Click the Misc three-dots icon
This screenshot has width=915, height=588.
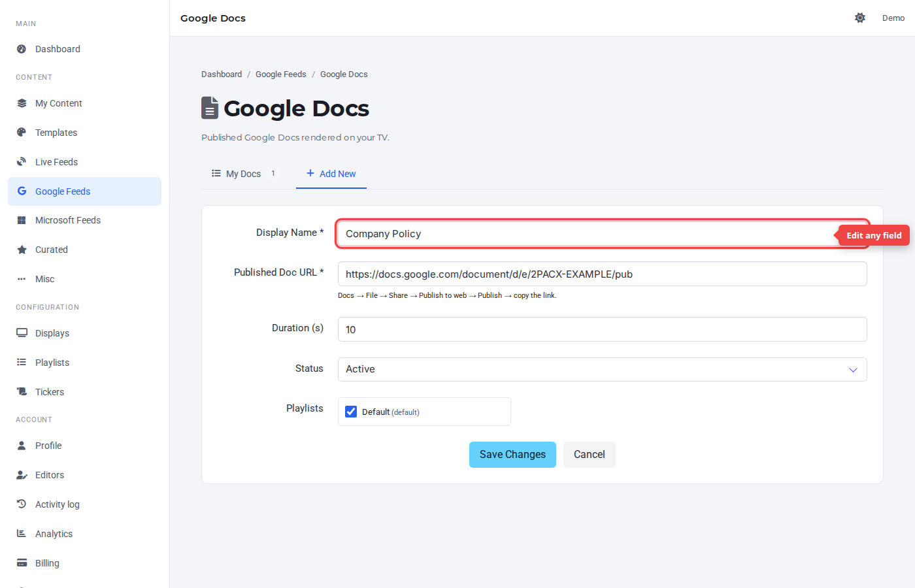click(x=22, y=279)
